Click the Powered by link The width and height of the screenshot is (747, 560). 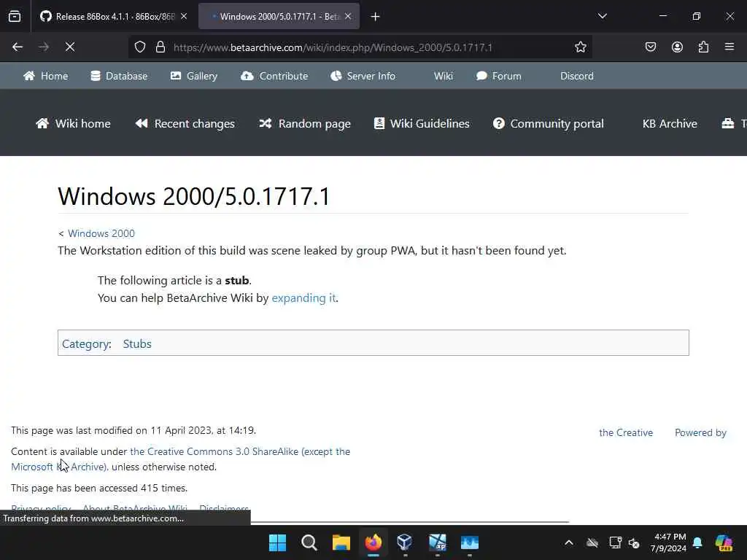coord(700,433)
